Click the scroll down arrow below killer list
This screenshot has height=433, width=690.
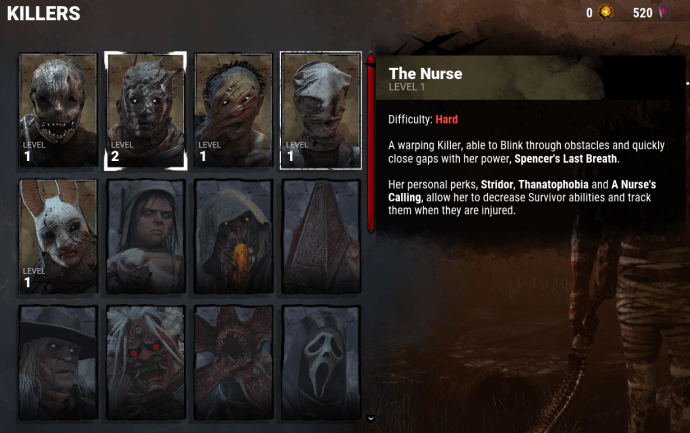[x=371, y=418]
